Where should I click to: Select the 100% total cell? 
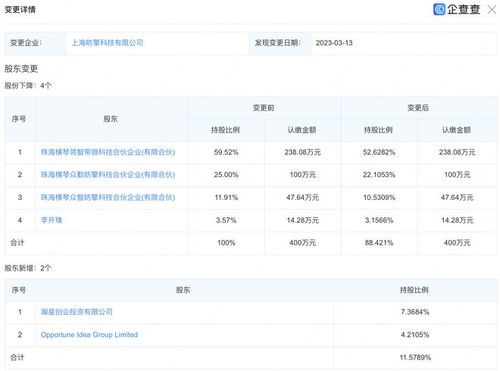226,243
